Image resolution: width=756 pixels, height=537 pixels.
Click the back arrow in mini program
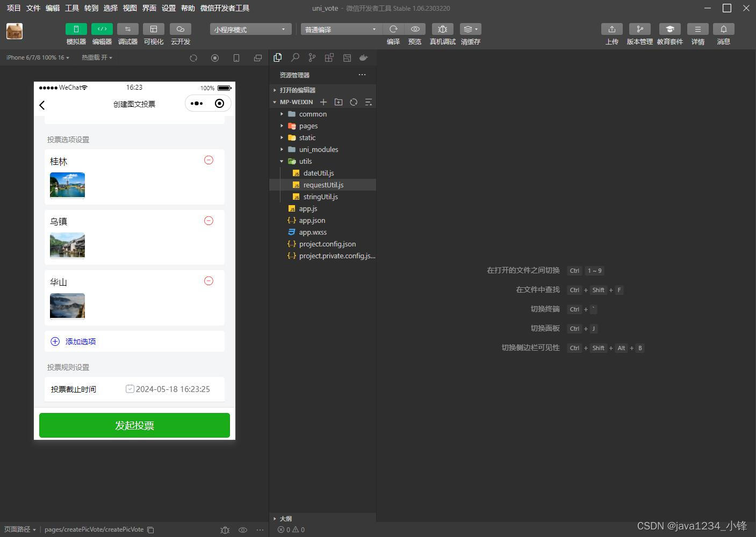click(x=42, y=105)
